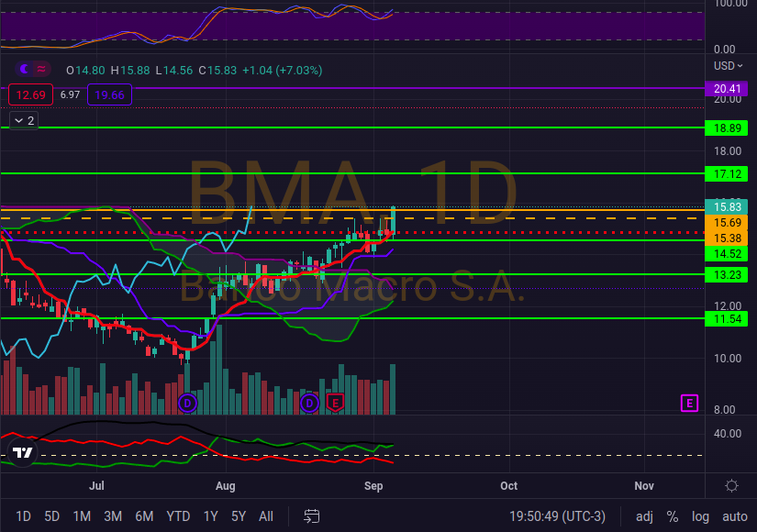Click the second blue D dividend marker
This screenshot has height=532, width=757.
(x=309, y=403)
